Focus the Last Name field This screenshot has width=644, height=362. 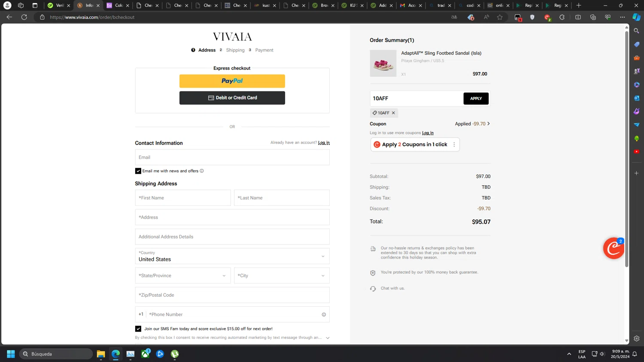coord(282,198)
